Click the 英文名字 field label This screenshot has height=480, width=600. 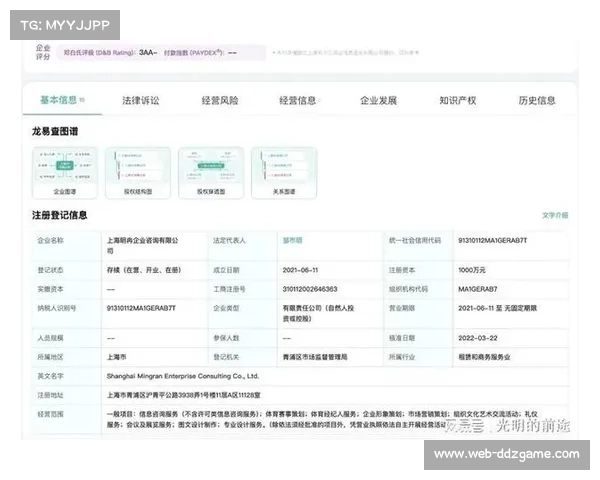pyautogui.click(x=50, y=376)
